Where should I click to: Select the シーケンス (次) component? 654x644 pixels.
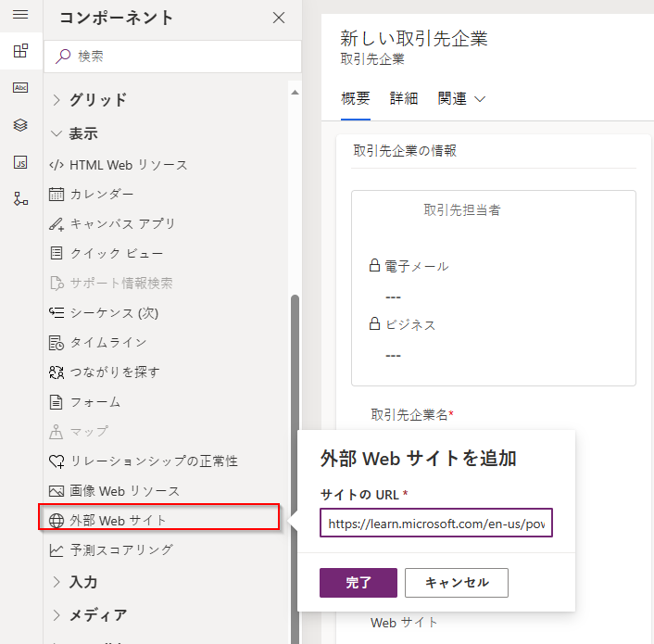point(114,313)
